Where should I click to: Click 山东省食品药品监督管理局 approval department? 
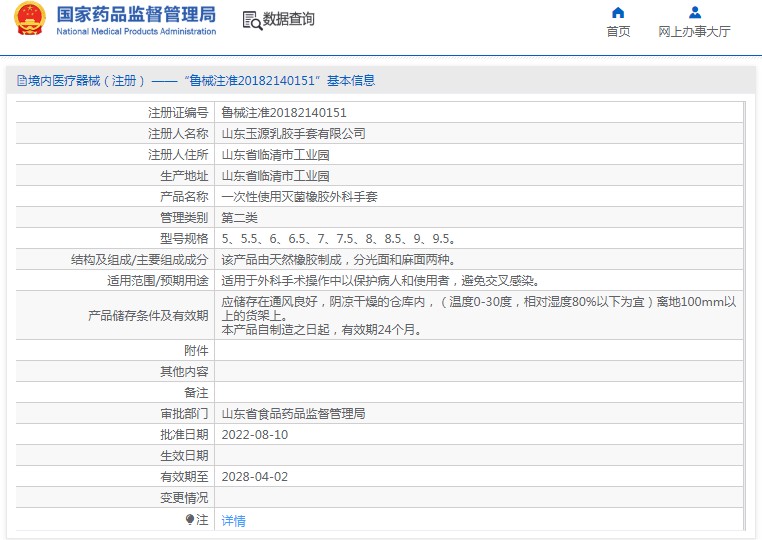pyautogui.click(x=294, y=414)
